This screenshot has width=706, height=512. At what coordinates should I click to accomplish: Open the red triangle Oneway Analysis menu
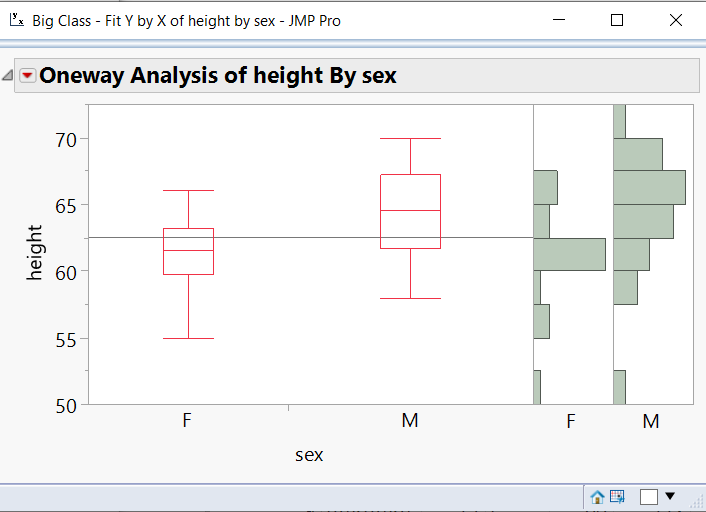coord(27,76)
